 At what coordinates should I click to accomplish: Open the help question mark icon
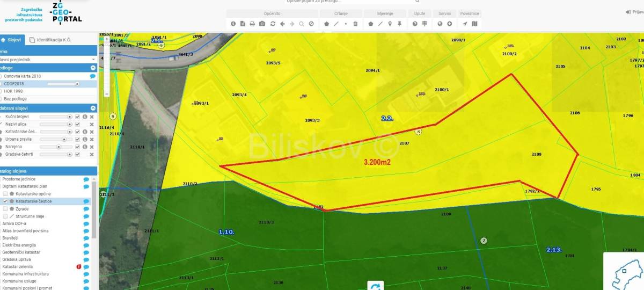tap(415, 24)
